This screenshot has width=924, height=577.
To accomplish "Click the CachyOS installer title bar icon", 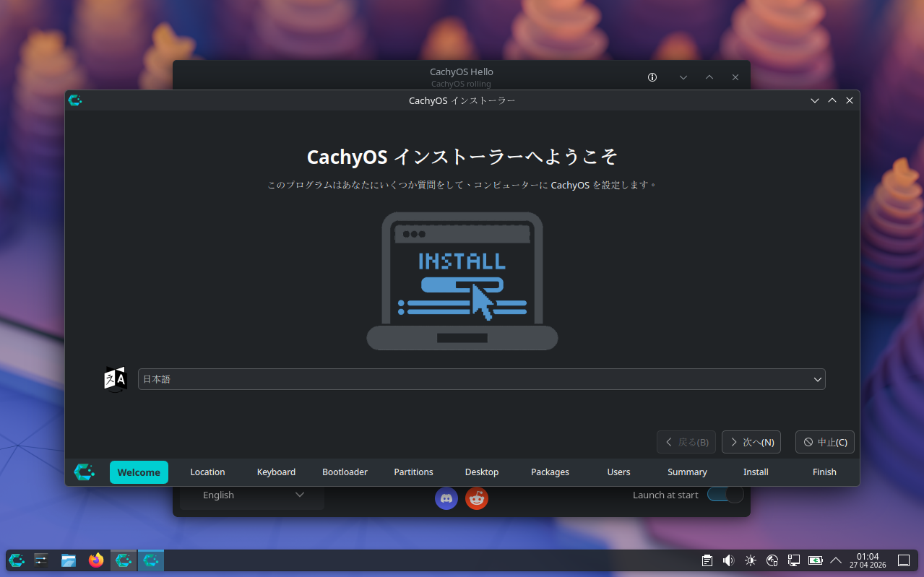I will coord(75,100).
